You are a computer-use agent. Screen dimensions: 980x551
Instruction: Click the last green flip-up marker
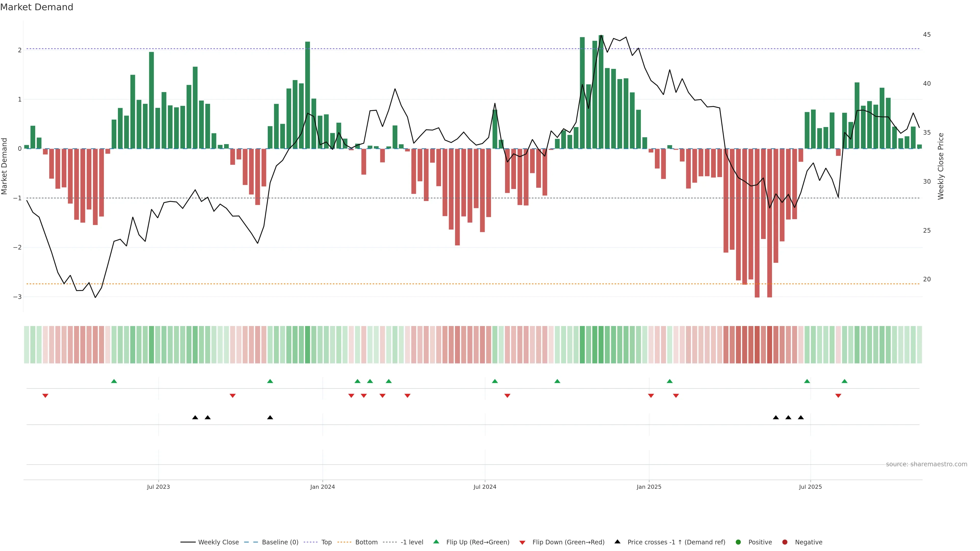(844, 381)
